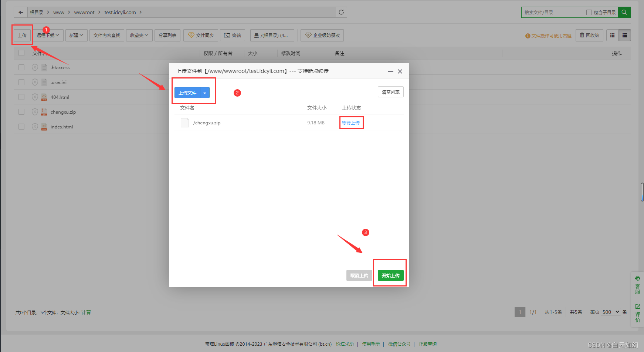The height and width of the screenshot is (352, 644).
Task: Open enterprise tamper-proof (企业级防篡改)
Action: coord(322,35)
